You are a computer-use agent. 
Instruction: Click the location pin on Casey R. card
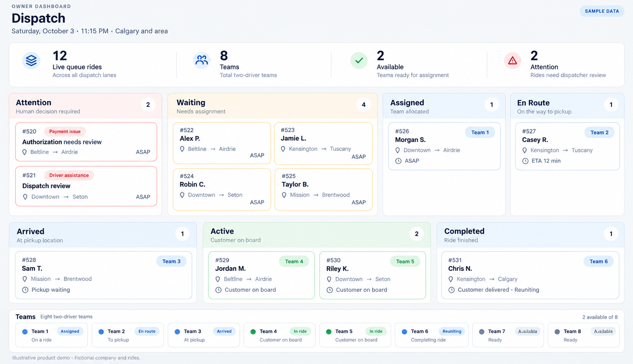[525, 150]
